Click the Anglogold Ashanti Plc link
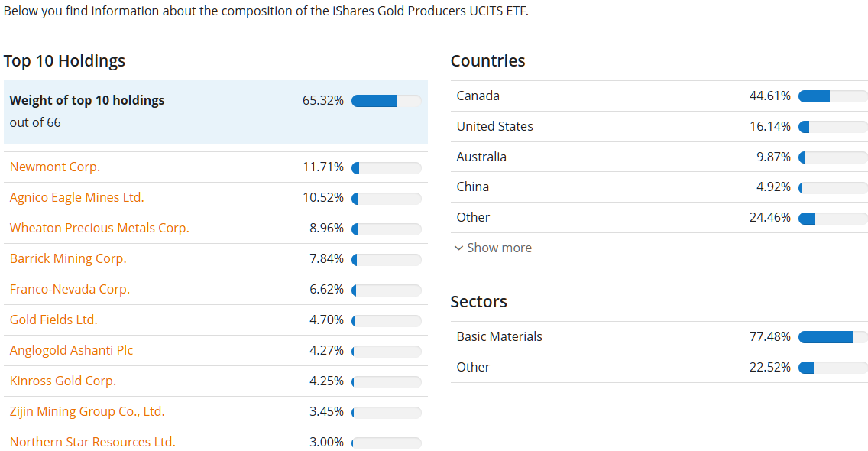This screenshot has width=868, height=451. coord(71,350)
